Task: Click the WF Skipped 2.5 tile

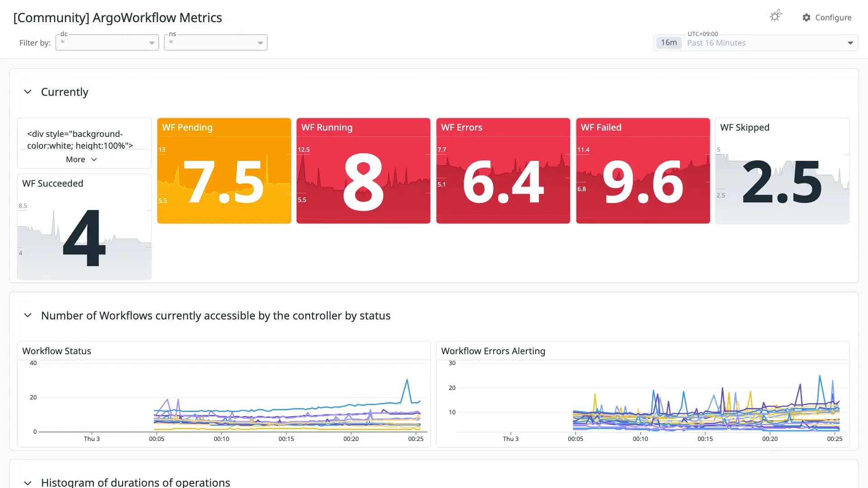Action: [x=783, y=171]
